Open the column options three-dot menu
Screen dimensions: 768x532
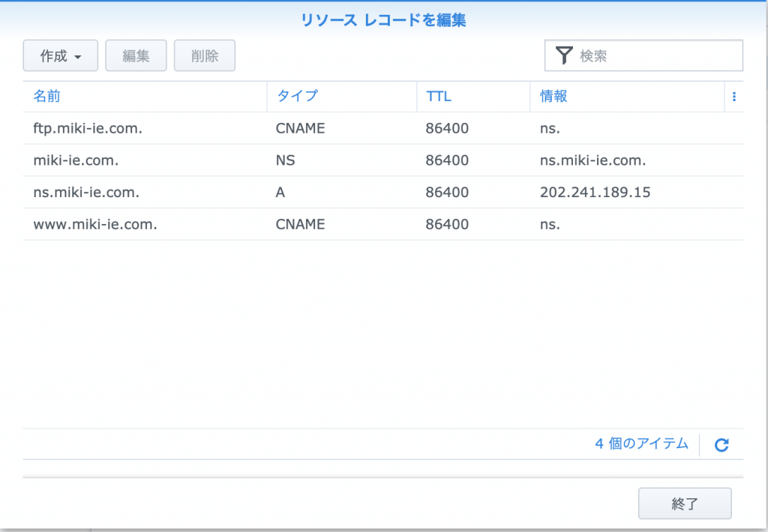coord(733,97)
